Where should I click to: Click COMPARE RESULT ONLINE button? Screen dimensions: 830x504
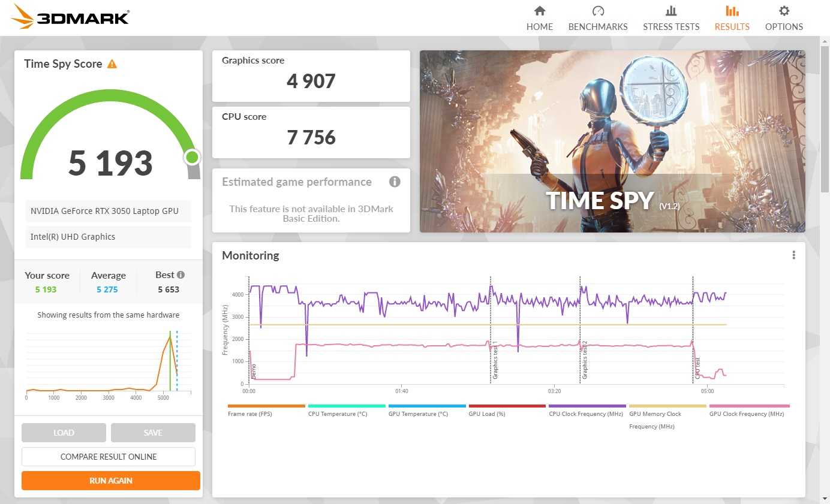(109, 457)
